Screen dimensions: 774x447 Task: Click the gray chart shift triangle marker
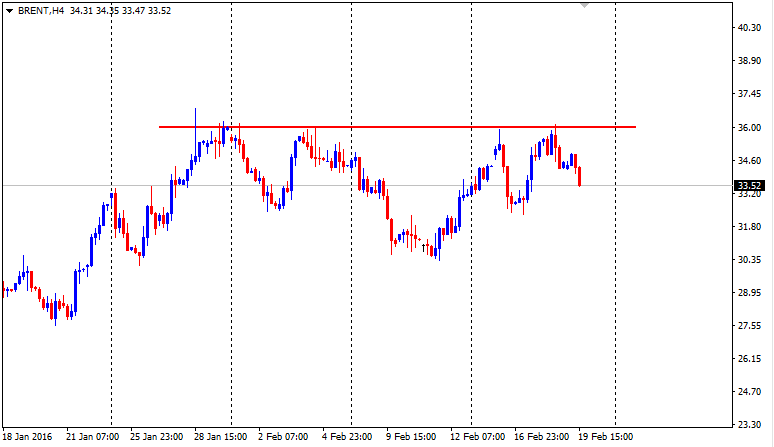click(x=584, y=5)
